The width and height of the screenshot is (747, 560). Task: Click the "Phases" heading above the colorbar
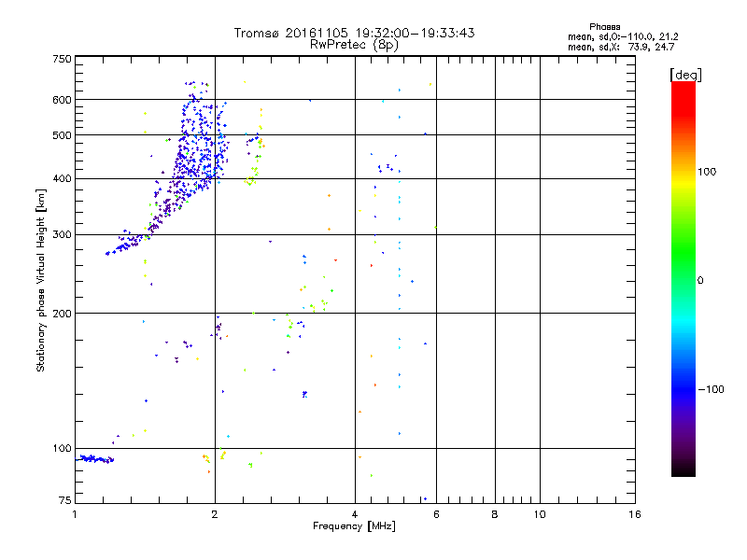(x=604, y=27)
